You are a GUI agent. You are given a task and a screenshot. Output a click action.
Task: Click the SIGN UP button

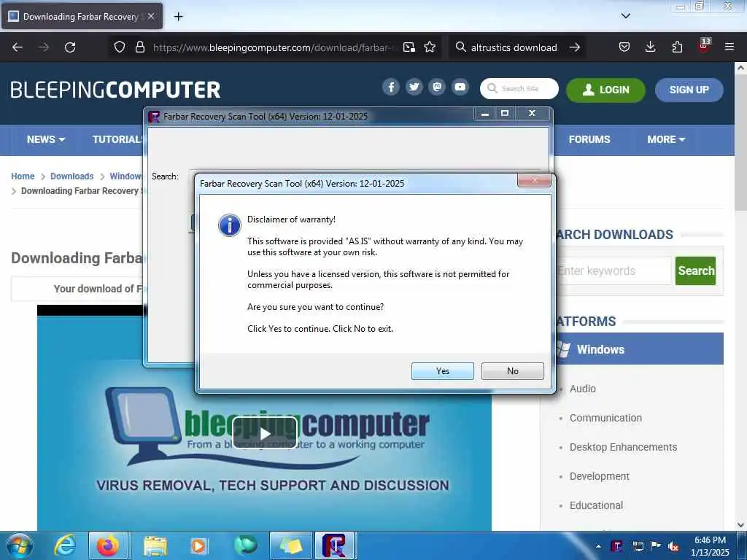(689, 90)
